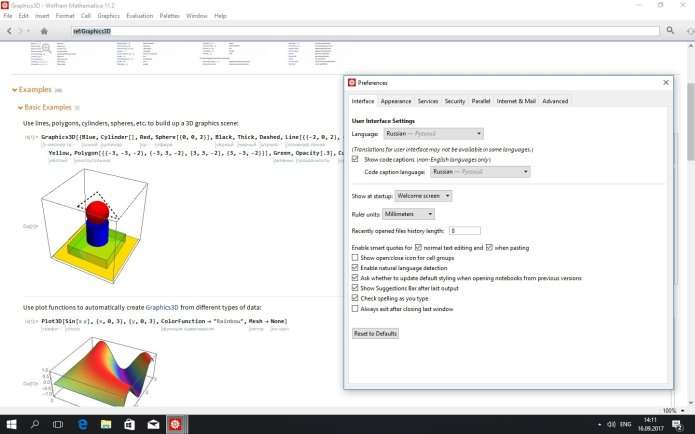The image size is (695, 434).
Task: Open the Palettes menu
Action: coord(169,16)
